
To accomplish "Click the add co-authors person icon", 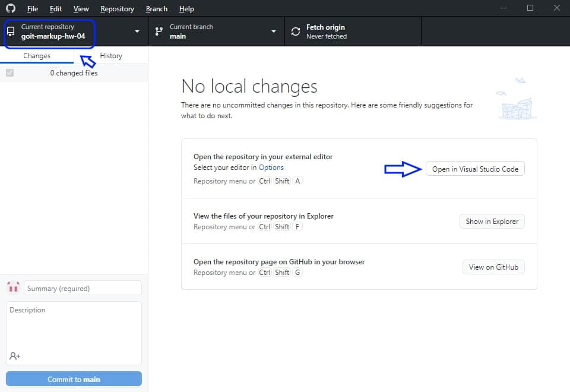I will click(15, 356).
